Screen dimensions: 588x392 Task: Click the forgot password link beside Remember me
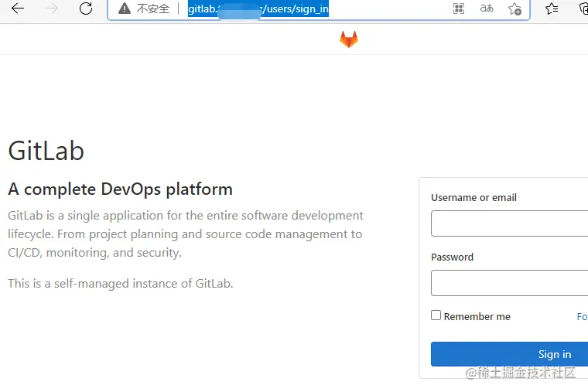coord(583,317)
